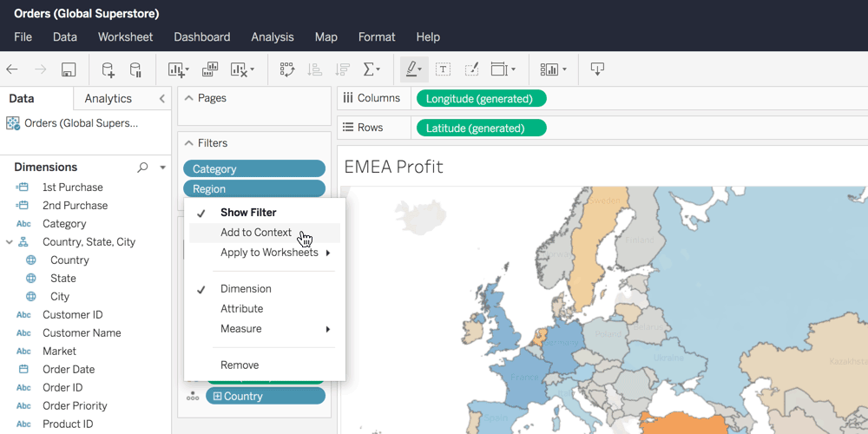Viewport: 868px width, 434px height.
Task: Click Remove in the filter context menu
Action: (x=240, y=365)
